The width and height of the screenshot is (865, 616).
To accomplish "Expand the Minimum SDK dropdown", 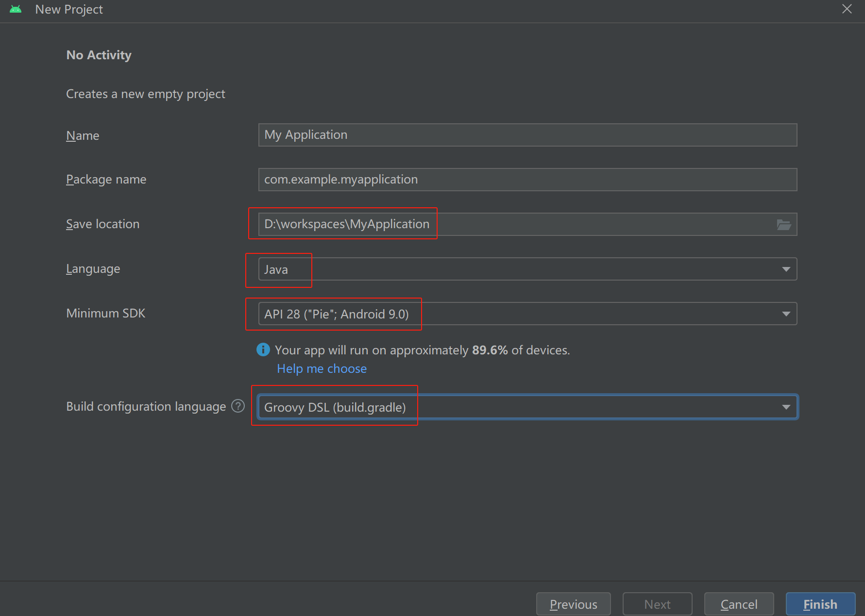I will click(527, 314).
